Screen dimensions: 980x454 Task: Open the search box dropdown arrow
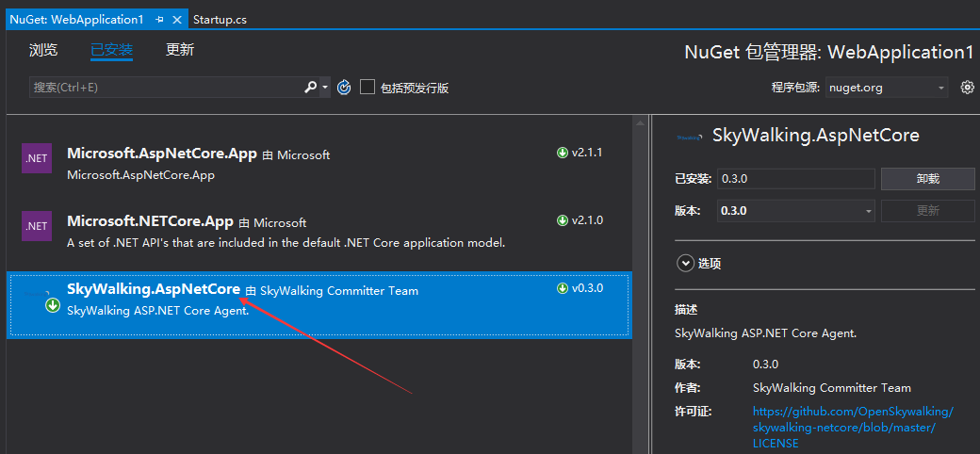[x=325, y=88]
